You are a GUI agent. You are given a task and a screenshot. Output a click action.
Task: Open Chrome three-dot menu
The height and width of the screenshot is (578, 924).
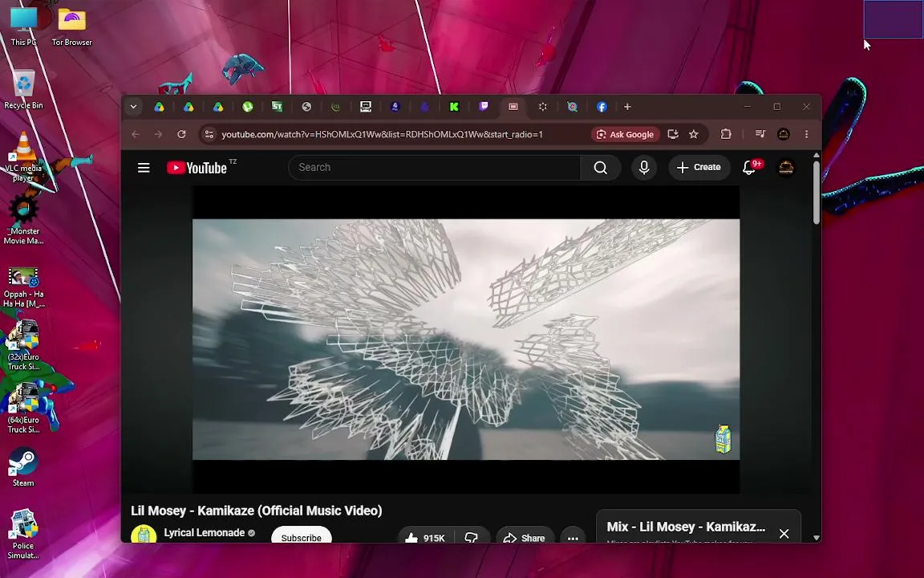pyautogui.click(x=806, y=135)
